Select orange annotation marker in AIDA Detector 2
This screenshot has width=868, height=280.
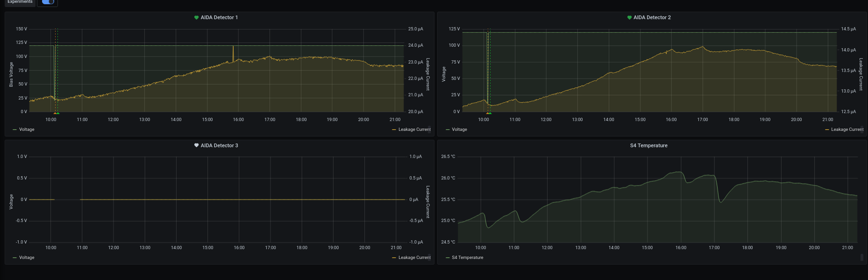(x=487, y=113)
